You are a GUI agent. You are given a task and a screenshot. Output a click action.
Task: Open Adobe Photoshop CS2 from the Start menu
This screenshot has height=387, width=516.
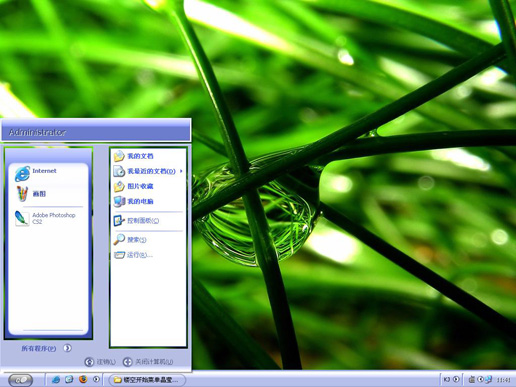click(48, 218)
